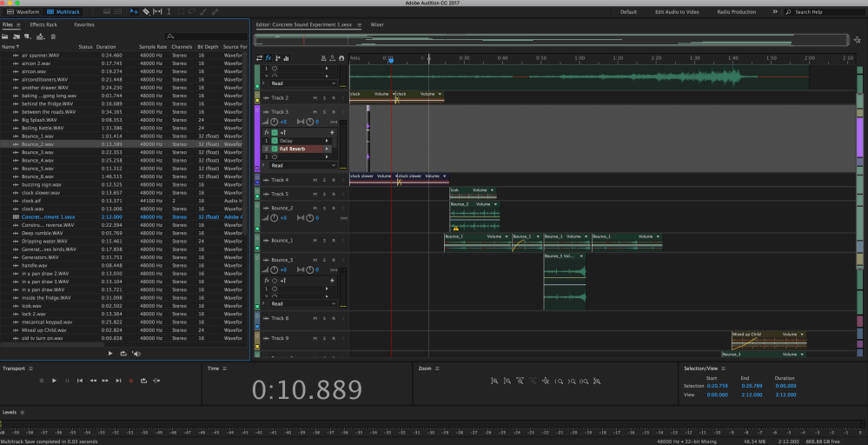
Task: Open the Delay effect slot arrow menu
Action: pyautogui.click(x=327, y=140)
